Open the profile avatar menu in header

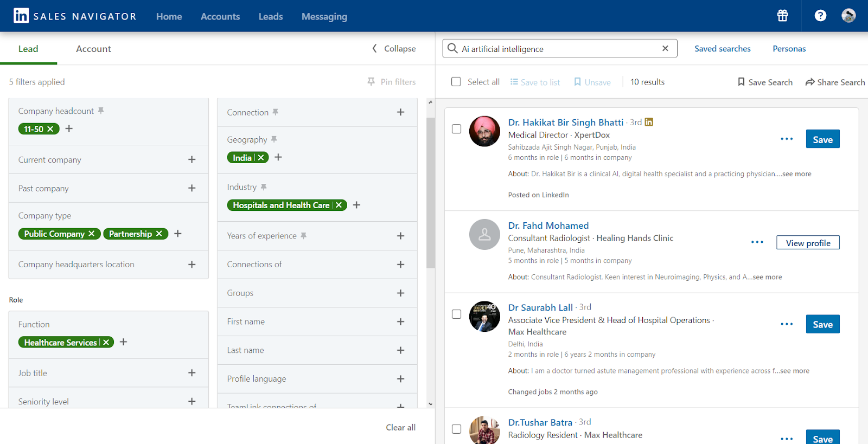[x=848, y=16]
